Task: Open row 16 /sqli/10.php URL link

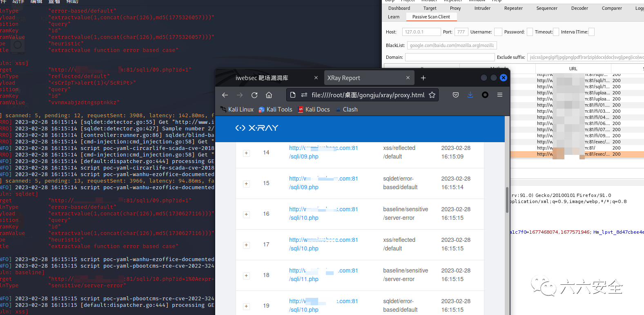Action: (x=323, y=214)
